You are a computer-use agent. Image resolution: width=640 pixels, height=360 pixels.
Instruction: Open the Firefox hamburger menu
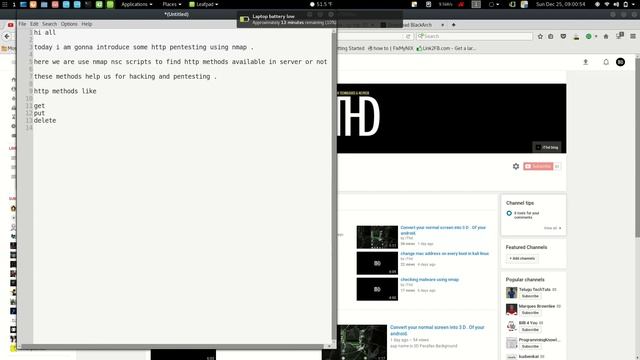coord(633,36)
